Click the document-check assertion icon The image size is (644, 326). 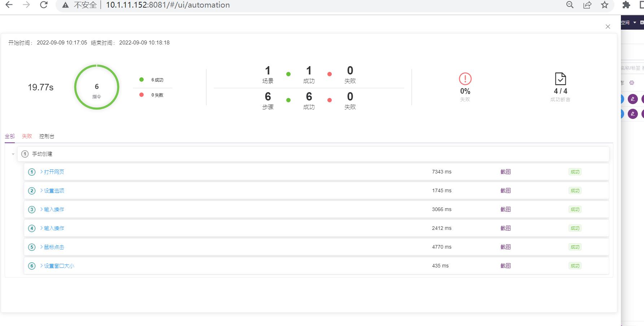click(560, 79)
